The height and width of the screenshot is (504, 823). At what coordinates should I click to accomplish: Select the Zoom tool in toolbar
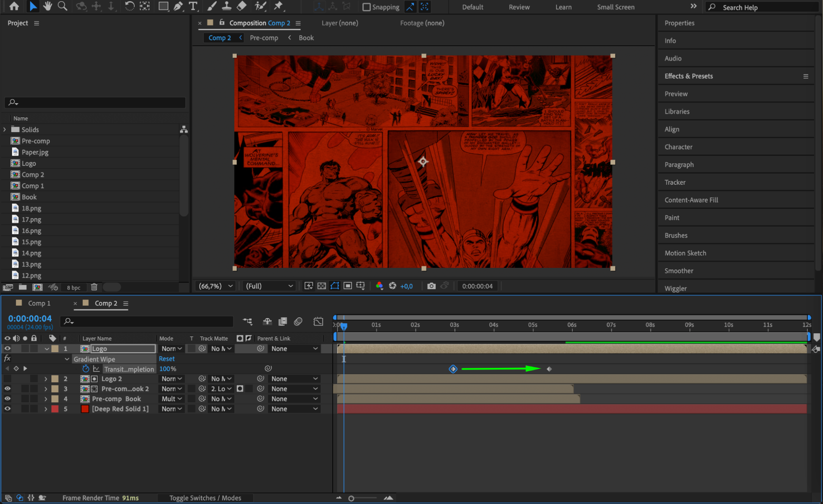click(62, 6)
